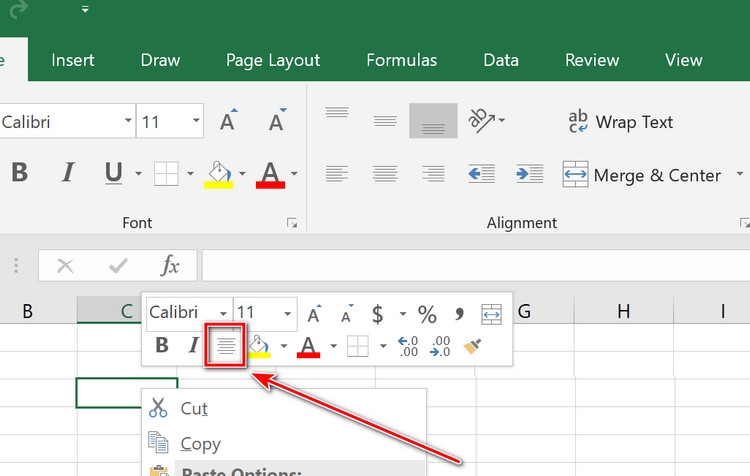The height and width of the screenshot is (476, 750).
Task: Apply red font color in ribbon
Action: coord(270,175)
